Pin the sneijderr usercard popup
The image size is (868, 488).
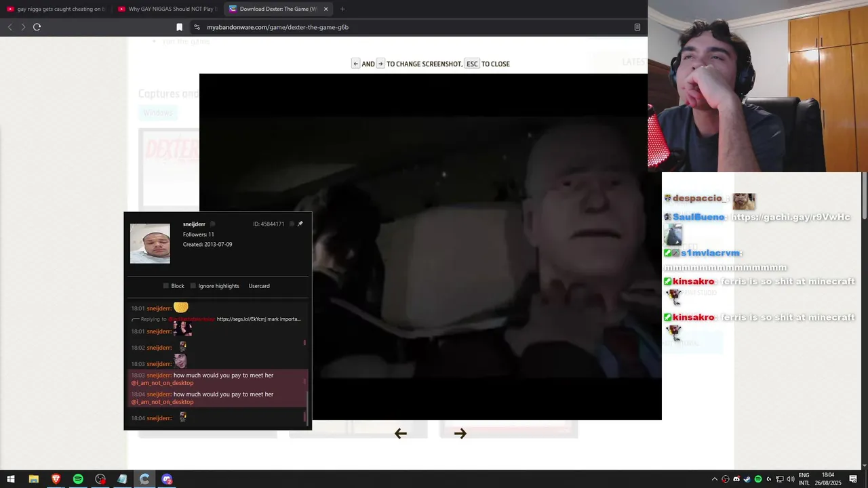tap(300, 224)
